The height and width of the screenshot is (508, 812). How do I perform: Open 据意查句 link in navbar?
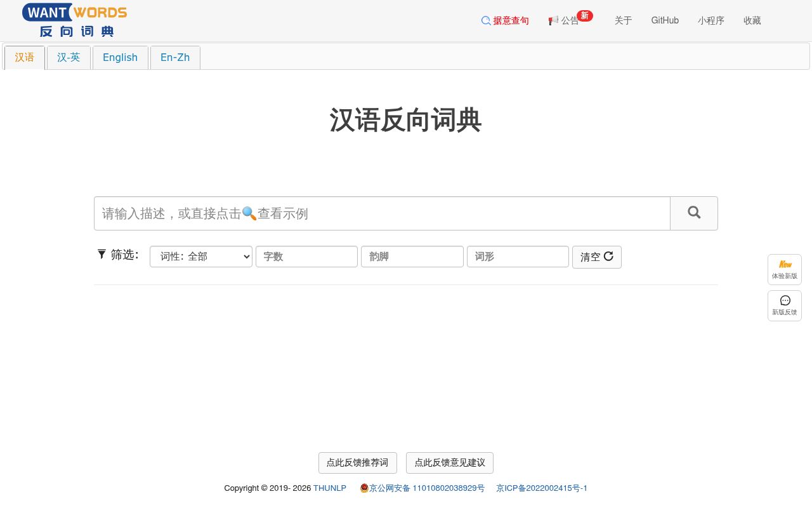[505, 21]
